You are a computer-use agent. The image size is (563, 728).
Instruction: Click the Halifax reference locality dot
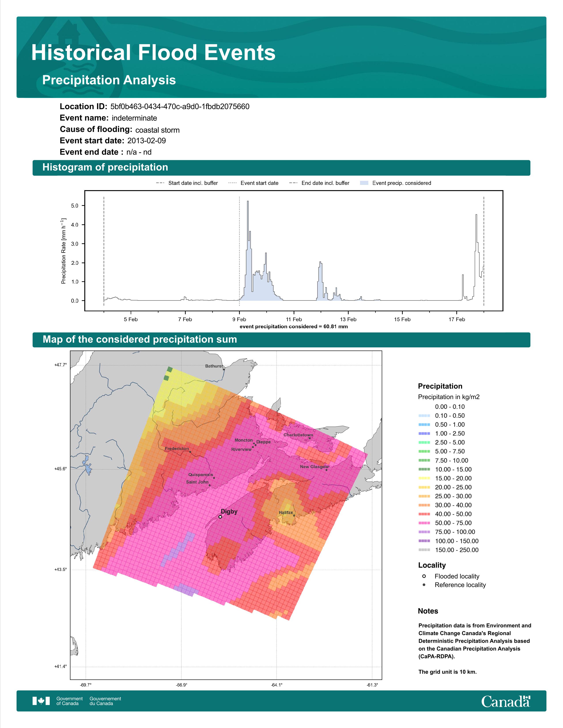294,515
